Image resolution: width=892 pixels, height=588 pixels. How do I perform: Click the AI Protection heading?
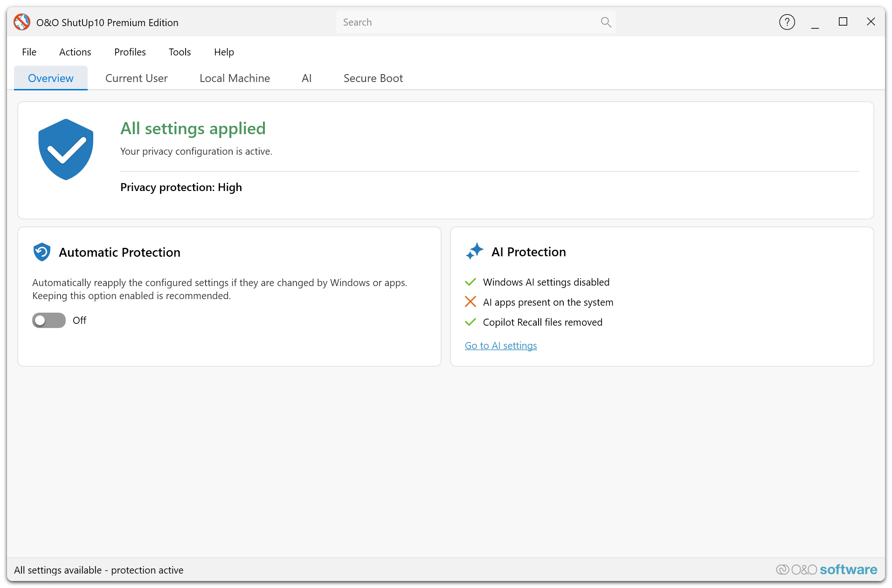point(528,252)
